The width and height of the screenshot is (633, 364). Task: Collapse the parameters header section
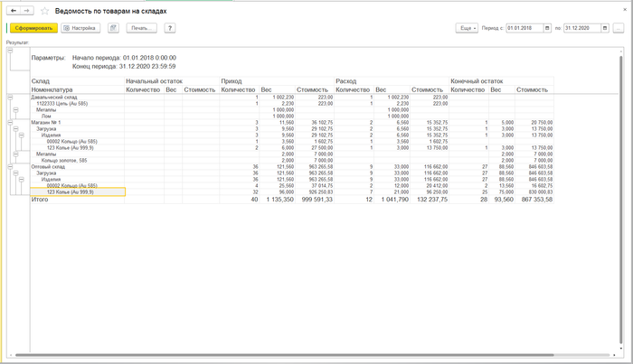(x=9, y=51)
